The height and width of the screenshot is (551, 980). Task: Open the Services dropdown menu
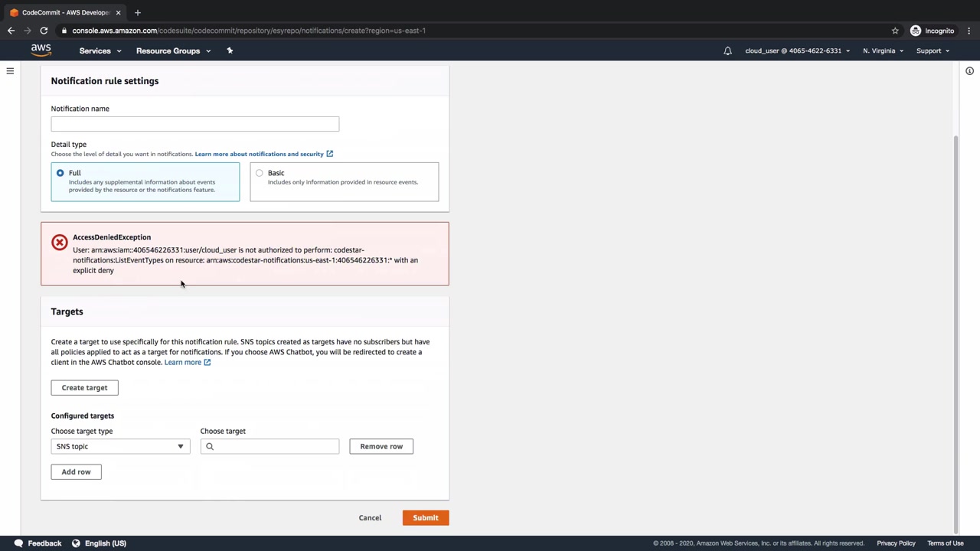100,51
